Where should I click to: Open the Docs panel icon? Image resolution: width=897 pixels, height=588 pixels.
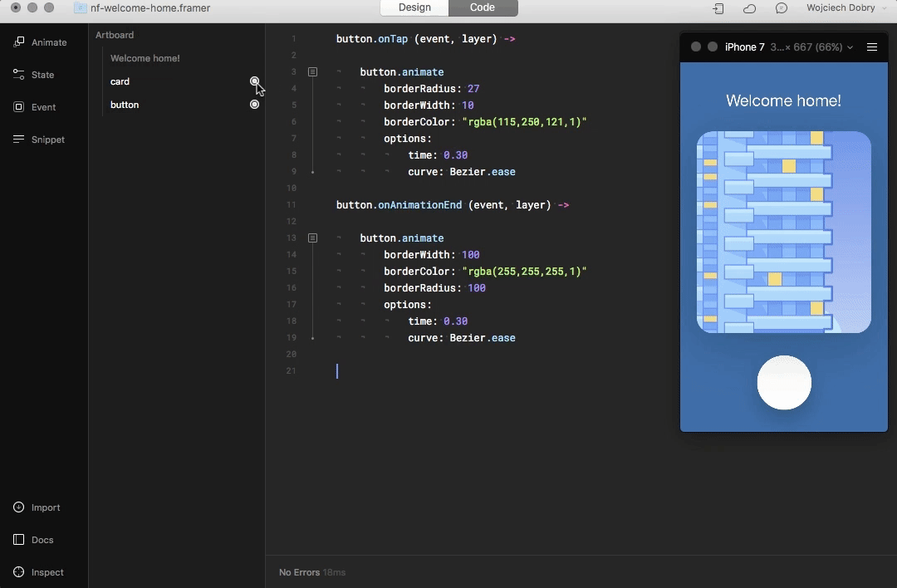coord(19,539)
